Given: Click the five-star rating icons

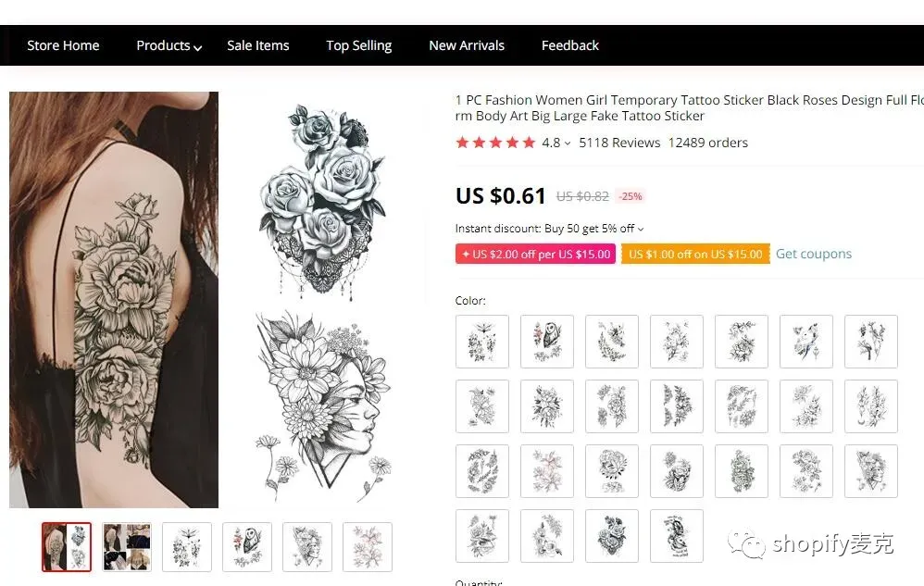Looking at the screenshot, I should 495,143.
